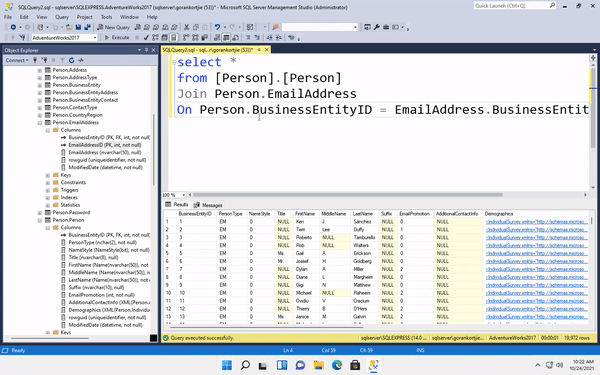Open File Explorer from the taskbar
Viewport: 600px width, 375px height.
point(318,365)
